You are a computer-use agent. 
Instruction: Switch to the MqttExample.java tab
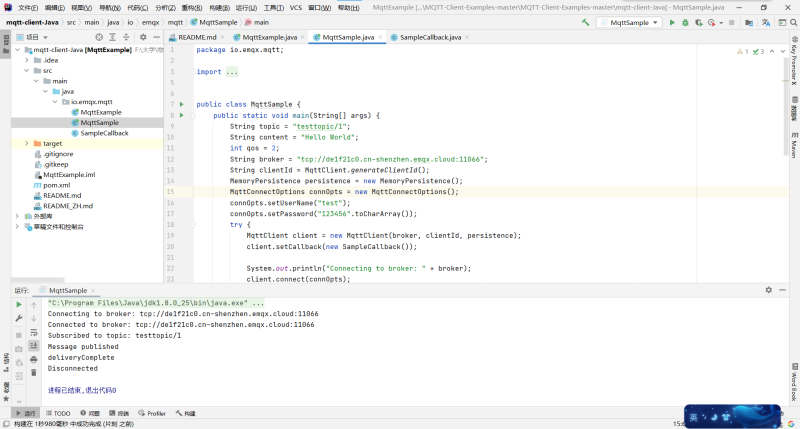[269, 37]
